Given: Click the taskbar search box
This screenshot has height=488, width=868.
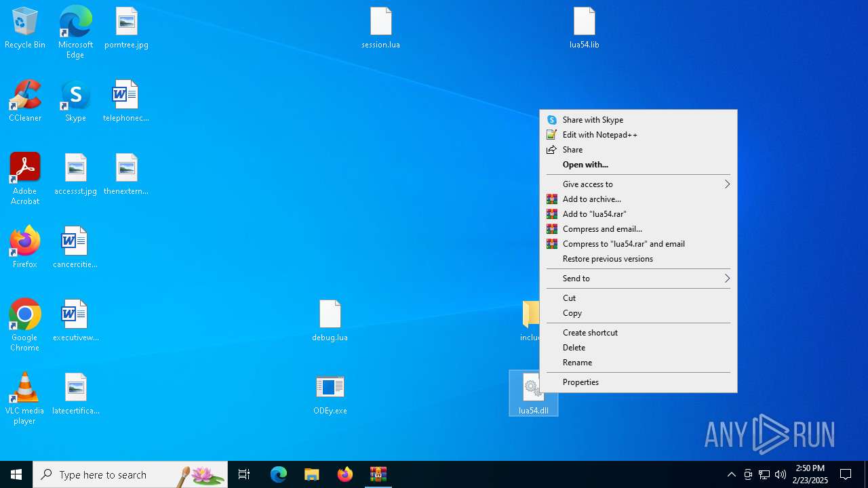Looking at the screenshot, I should (130, 474).
